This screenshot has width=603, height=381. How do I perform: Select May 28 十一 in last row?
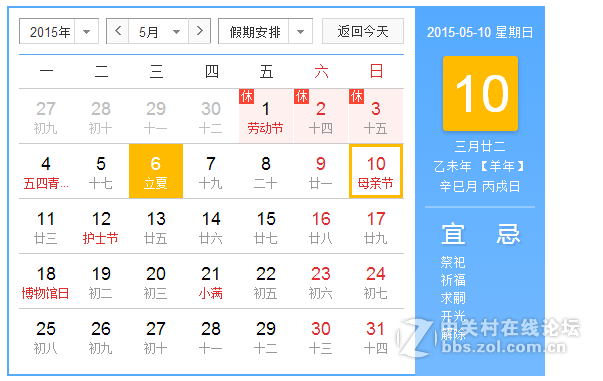coord(211,336)
